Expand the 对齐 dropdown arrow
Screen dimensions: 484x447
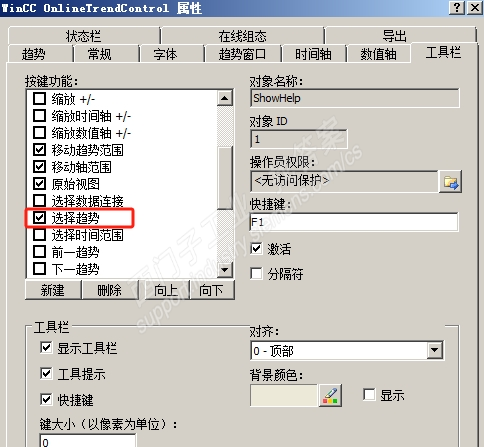435,350
